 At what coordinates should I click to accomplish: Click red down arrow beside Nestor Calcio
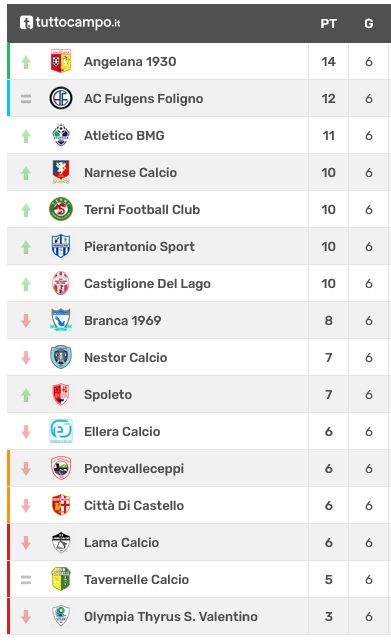(x=26, y=358)
